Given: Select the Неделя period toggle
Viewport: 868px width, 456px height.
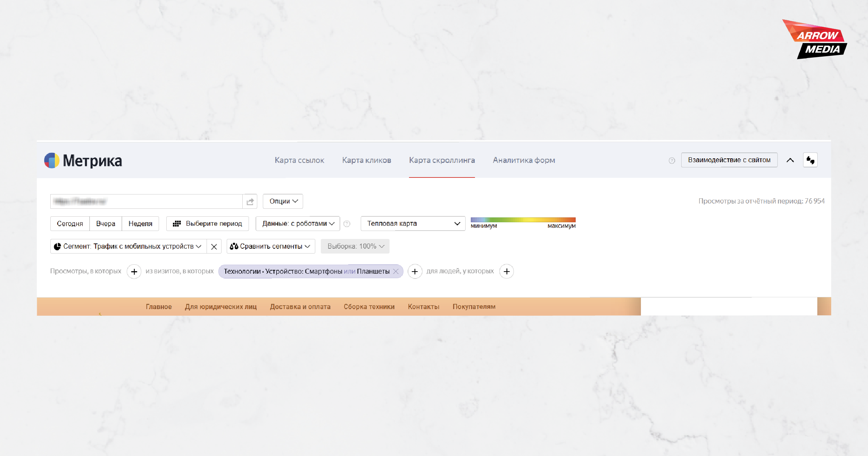Looking at the screenshot, I should [140, 224].
